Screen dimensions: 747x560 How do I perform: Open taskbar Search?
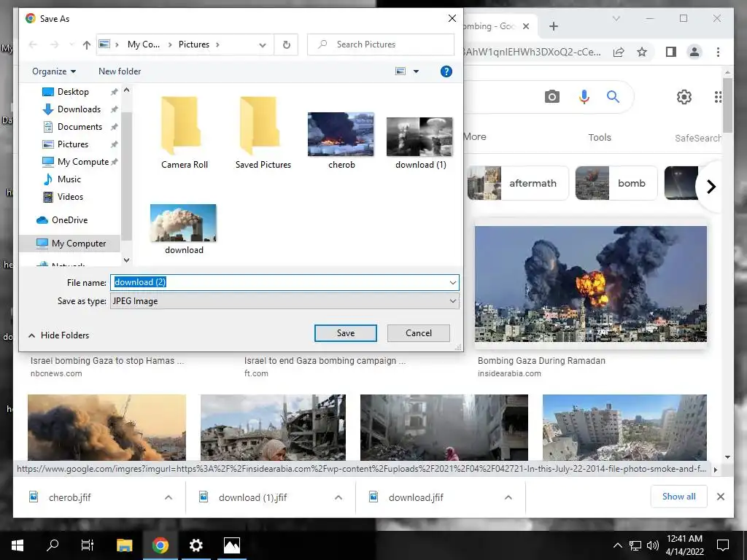point(53,545)
